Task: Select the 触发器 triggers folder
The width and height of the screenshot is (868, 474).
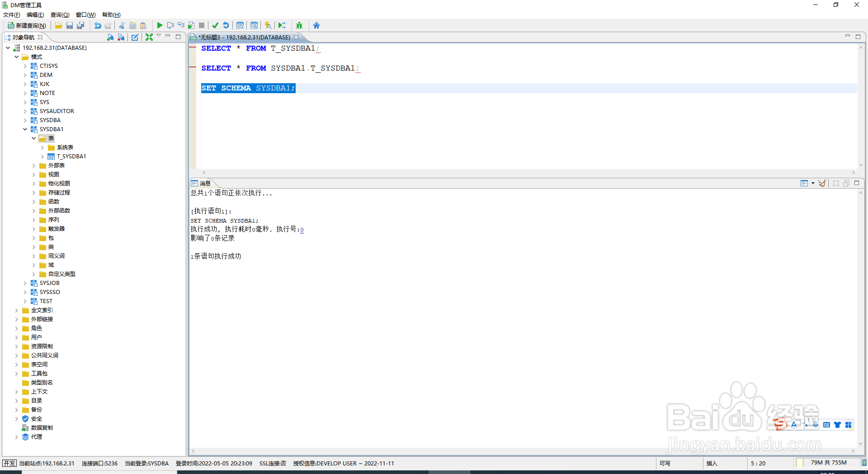Action: coord(56,229)
